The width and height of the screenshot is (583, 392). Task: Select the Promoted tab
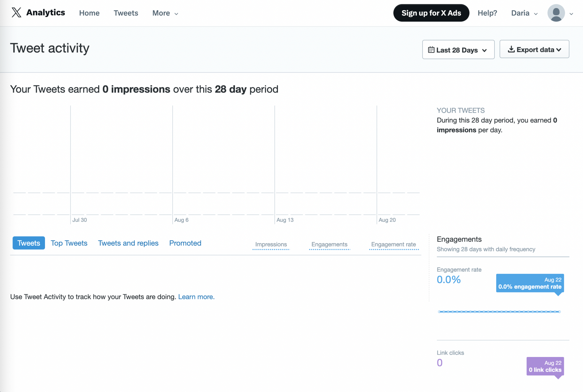click(x=185, y=243)
